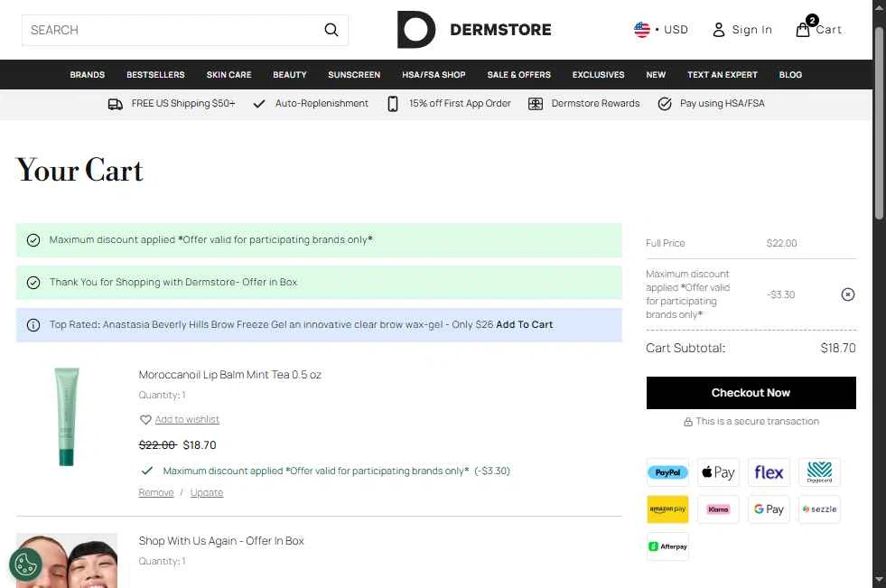Open the Exclusives menu
Screen dimensions: 886x588
tap(599, 75)
